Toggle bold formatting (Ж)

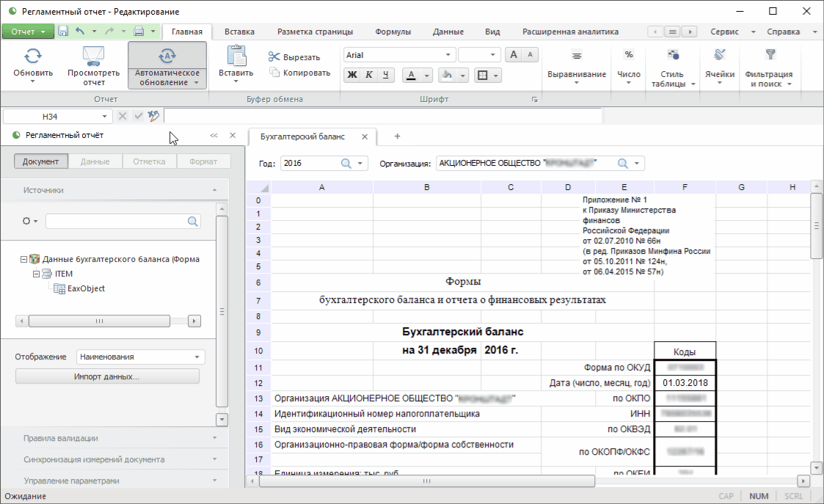click(x=352, y=75)
